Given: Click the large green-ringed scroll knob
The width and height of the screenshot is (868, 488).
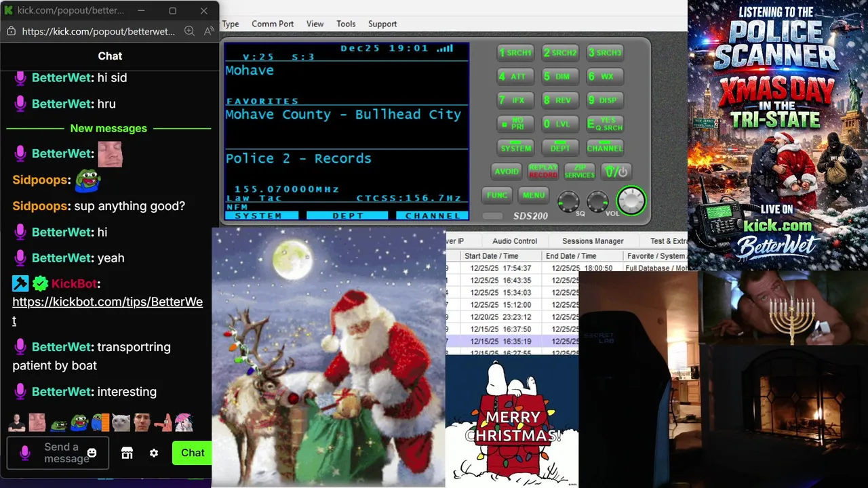Looking at the screenshot, I should 631,201.
